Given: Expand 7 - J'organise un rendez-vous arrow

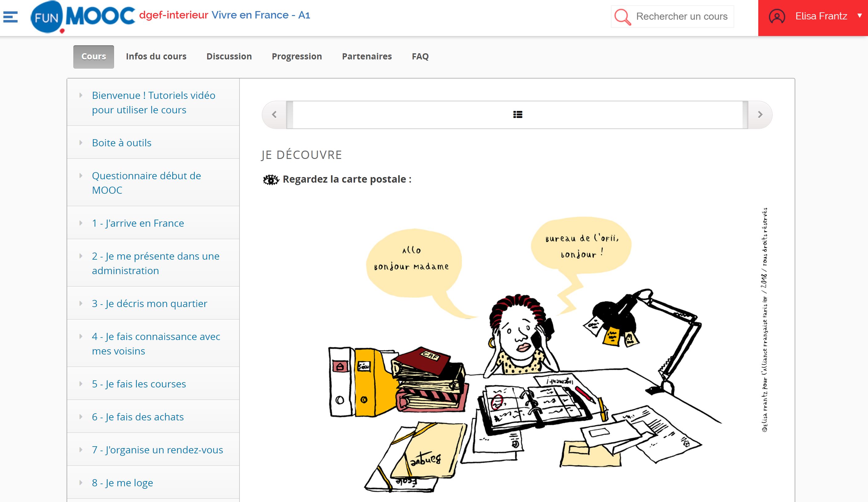Looking at the screenshot, I should (x=81, y=450).
